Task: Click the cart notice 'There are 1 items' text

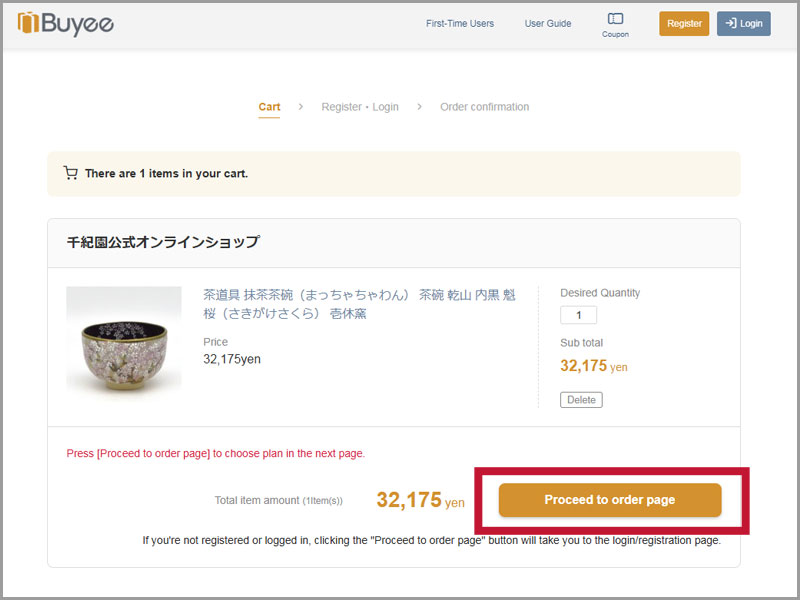Action: pos(166,173)
